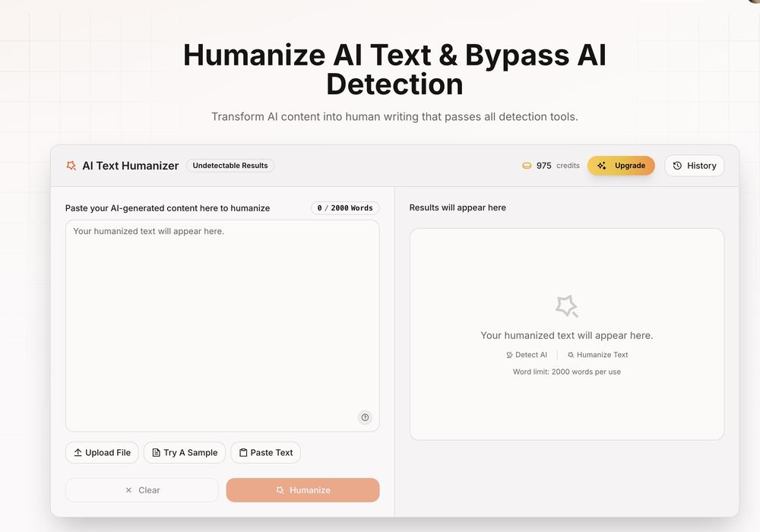This screenshot has width=760, height=532.
Task: Click the 'Word limit: 2000 words per use' text
Action: pyautogui.click(x=567, y=372)
